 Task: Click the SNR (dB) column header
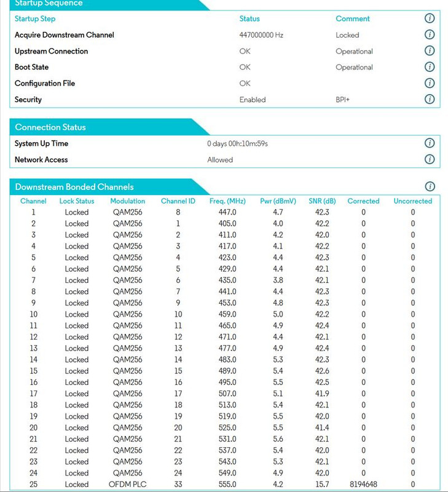(x=322, y=201)
